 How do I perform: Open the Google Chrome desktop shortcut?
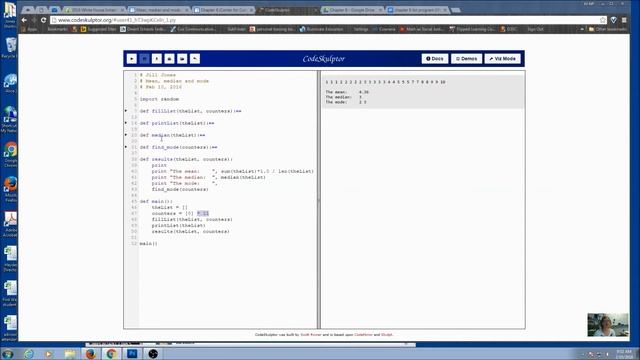10,155
